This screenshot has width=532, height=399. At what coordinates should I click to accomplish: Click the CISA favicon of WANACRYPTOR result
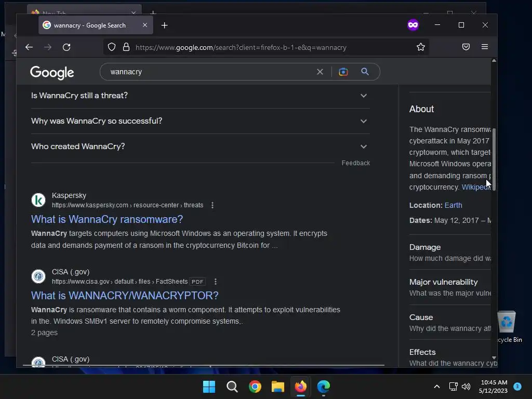point(38,276)
